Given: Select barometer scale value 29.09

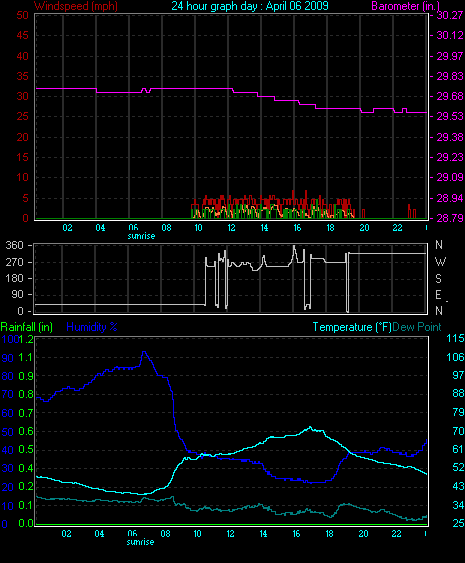Looking at the screenshot, I should pos(450,177).
